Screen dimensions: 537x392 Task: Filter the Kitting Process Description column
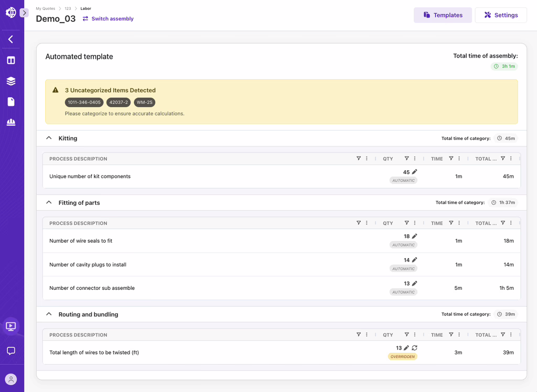[x=359, y=159]
